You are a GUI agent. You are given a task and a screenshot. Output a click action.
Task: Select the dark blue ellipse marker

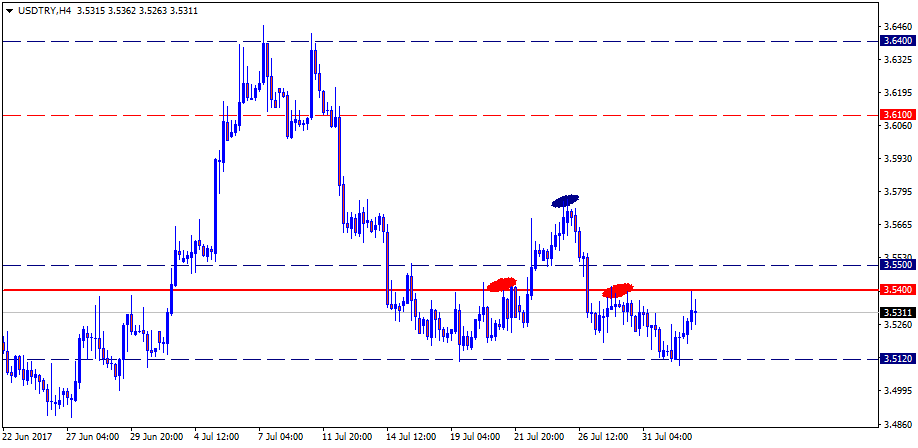tap(565, 201)
